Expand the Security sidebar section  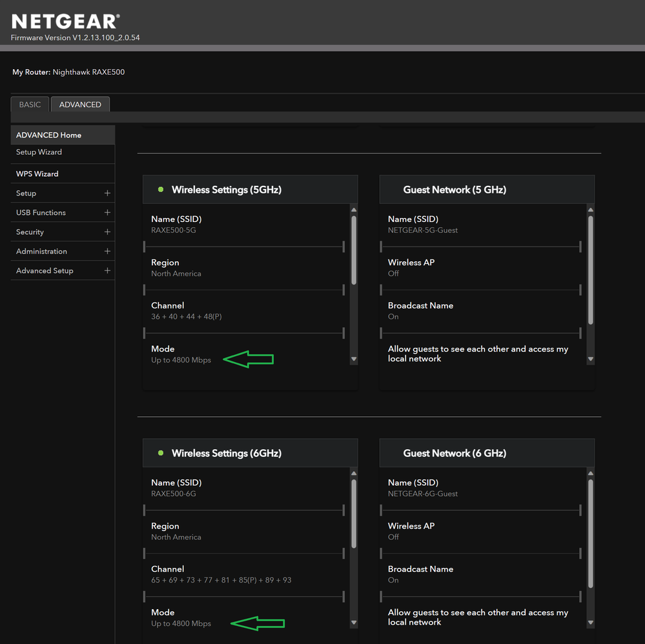coord(107,232)
